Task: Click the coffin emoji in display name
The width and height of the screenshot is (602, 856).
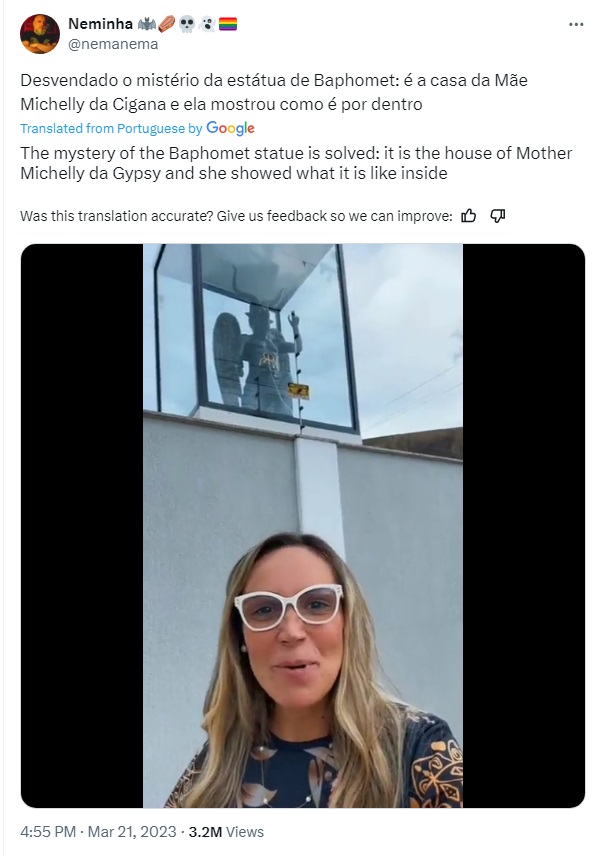Action: [x=166, y=24]
